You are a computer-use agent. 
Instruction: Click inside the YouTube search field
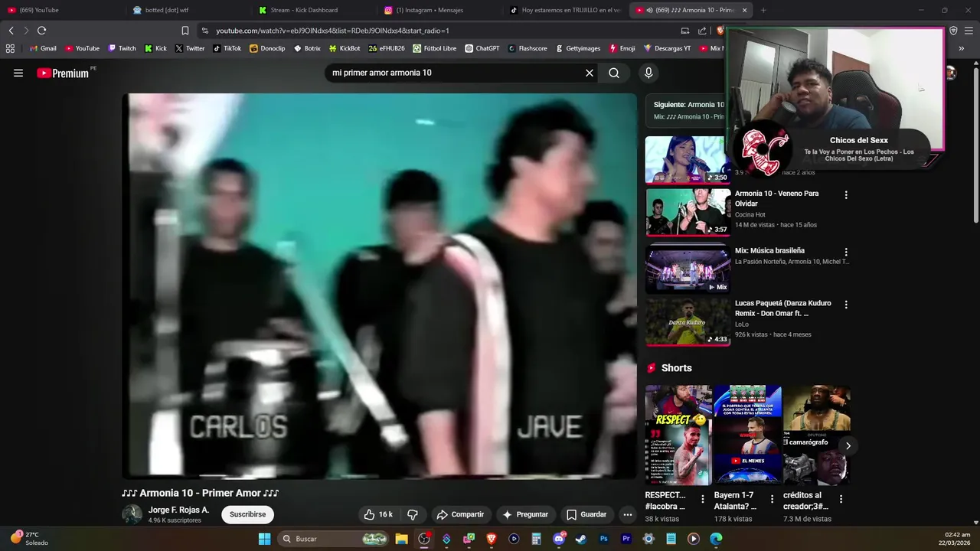click(455, 73)
